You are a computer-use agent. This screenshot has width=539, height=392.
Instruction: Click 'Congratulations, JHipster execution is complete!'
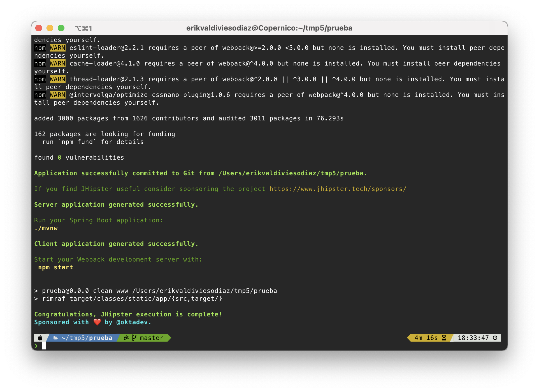pos(128,314)
